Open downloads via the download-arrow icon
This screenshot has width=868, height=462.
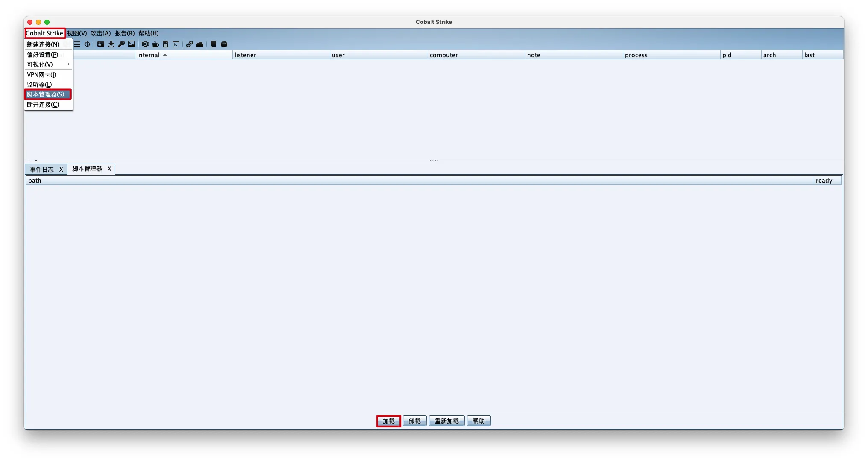(x=111, y=44)
